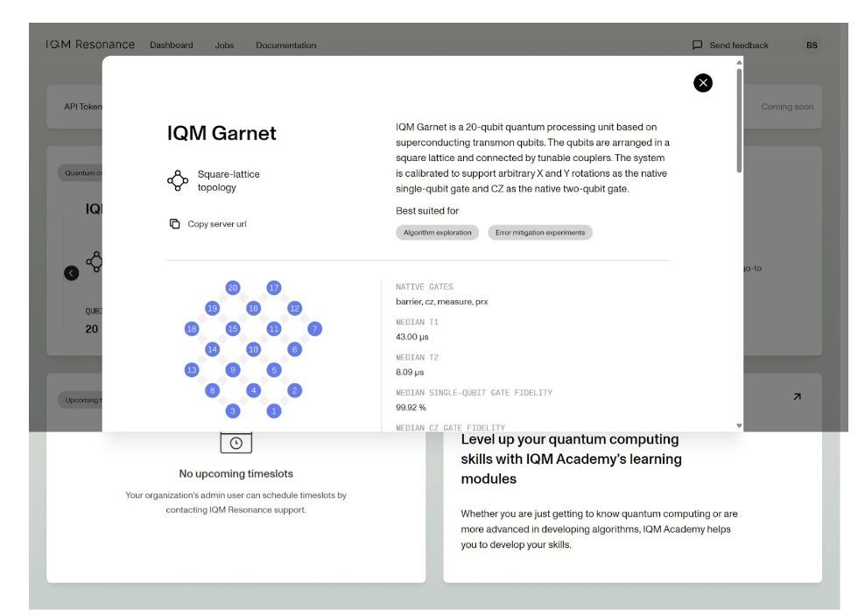Open the Dashboard nav item
This screenshot has height=616, width=865.
click(x=171, y=45)
